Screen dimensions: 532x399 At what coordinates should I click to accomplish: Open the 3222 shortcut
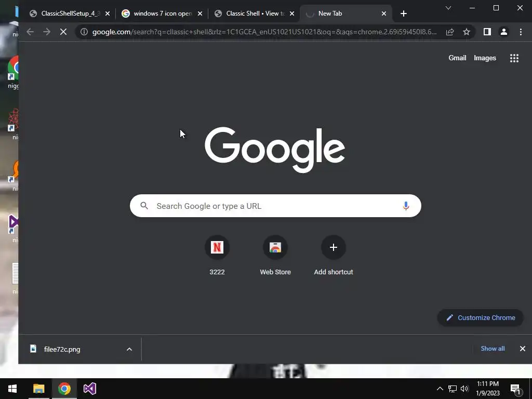tap(217, 255)
